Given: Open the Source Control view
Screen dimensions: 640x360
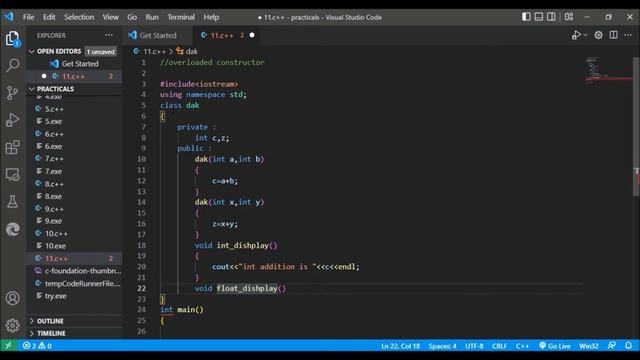Looking at the screenshot, I should click(12, 93).
